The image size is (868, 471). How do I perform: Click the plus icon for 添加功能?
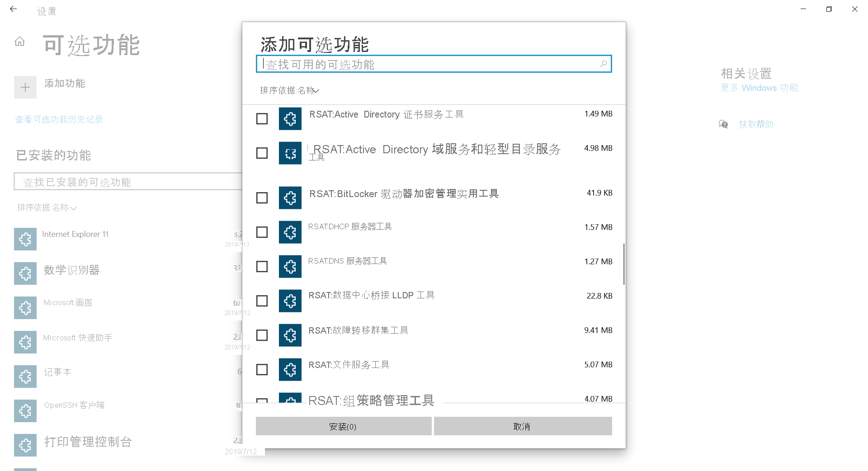point(25,87)
